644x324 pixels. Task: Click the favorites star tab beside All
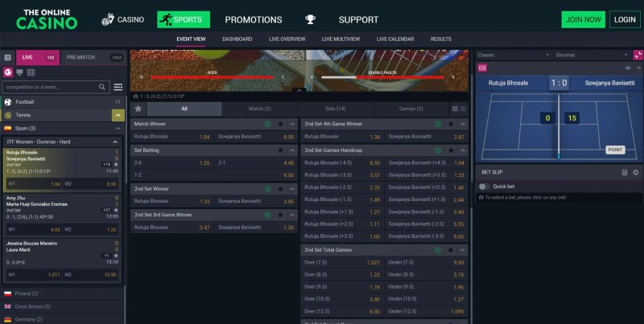[x=138, y=109]
